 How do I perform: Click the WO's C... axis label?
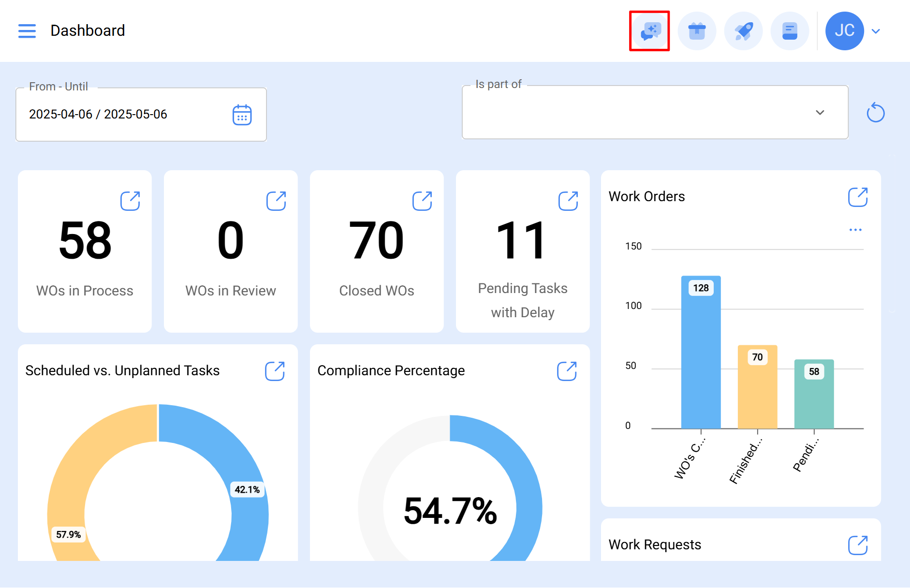click(690, 458)
